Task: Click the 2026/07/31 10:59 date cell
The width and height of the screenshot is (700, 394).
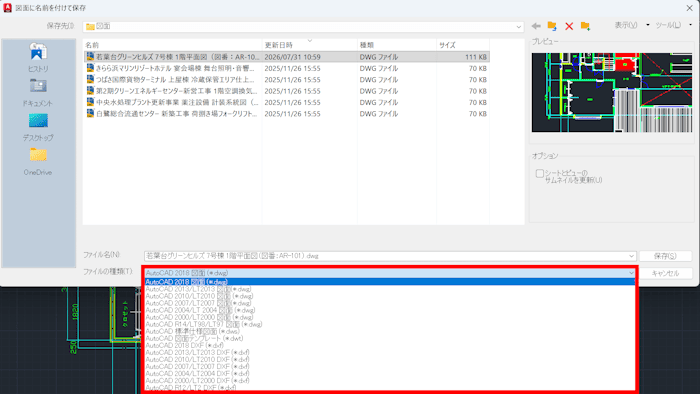Action: pyautogui.click(x=292, y=57)
